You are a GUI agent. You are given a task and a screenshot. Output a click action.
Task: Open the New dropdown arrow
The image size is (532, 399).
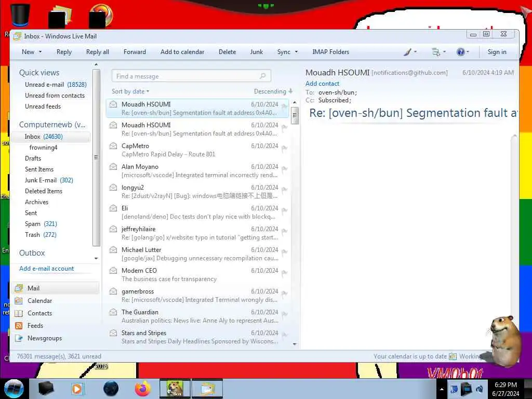tap(41, 52)
